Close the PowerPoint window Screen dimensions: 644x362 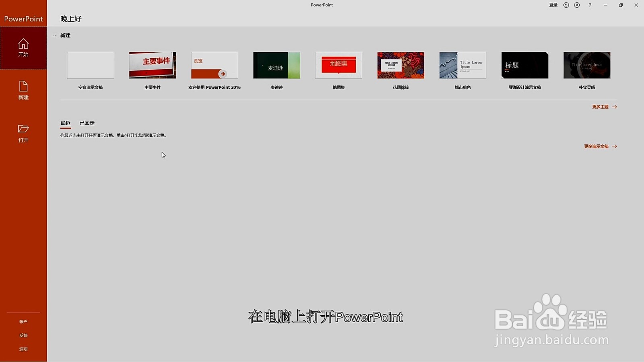click(x=636, y=5)
